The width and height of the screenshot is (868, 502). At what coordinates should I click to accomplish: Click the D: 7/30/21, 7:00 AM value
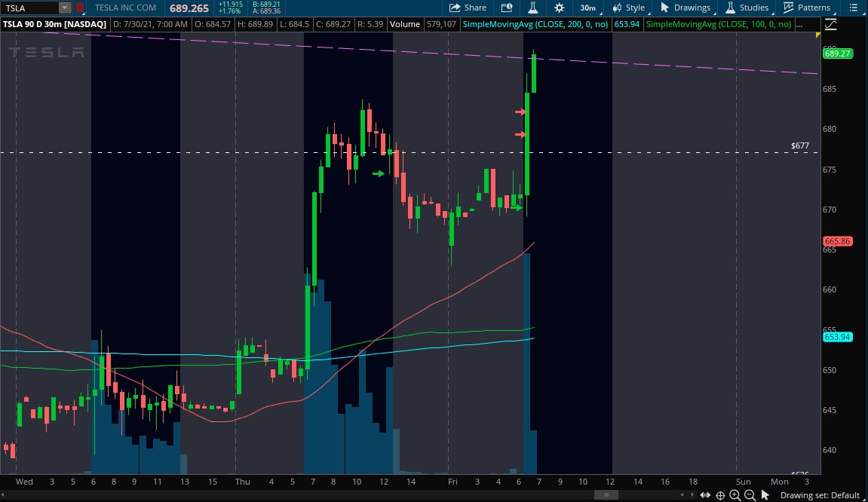tap(151, 24)
